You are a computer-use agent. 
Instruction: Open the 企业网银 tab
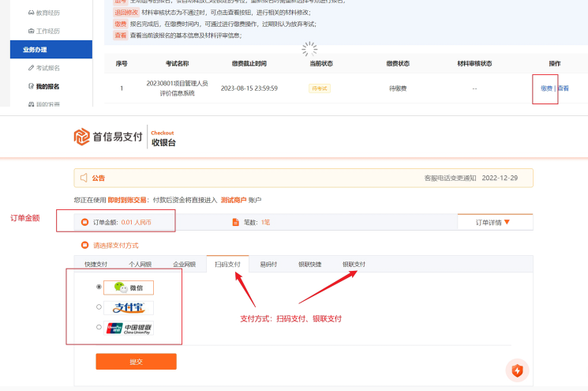[184, 265]
